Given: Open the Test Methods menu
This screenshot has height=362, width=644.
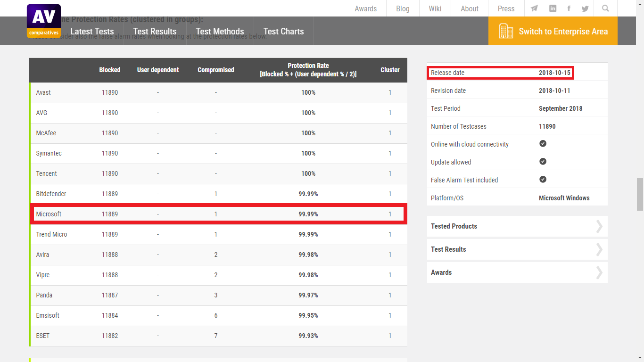Looking at the screenshot, I should [x=220, y=31].
